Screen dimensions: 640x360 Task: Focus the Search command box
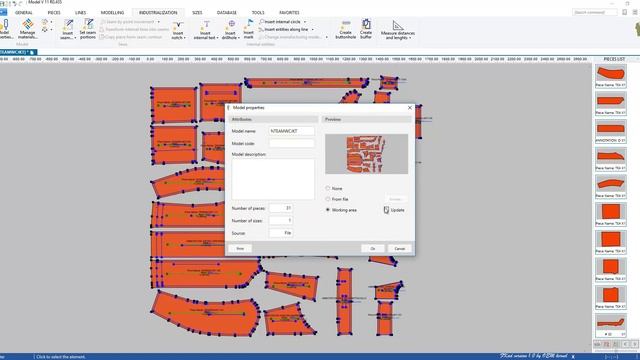pyautogui.click(x=595, y=12)
